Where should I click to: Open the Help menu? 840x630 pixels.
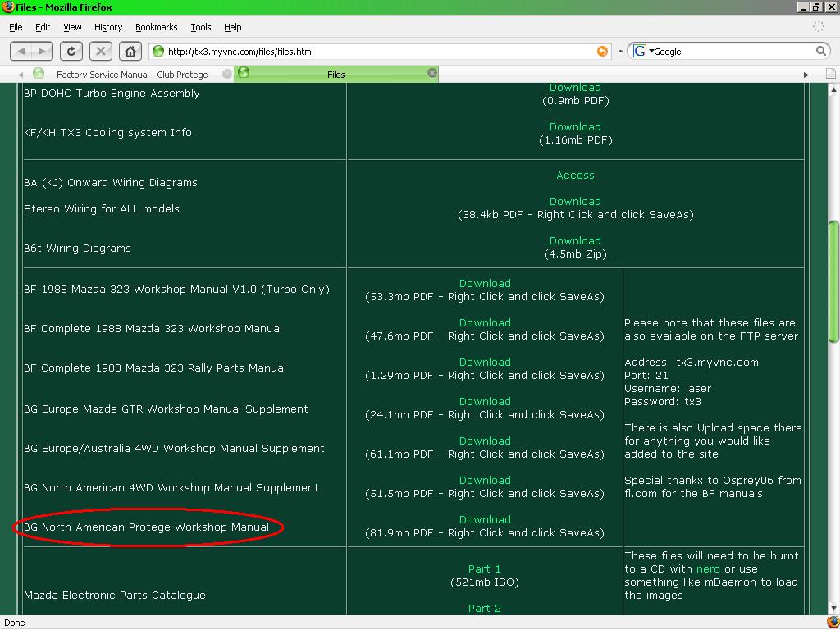232,27
